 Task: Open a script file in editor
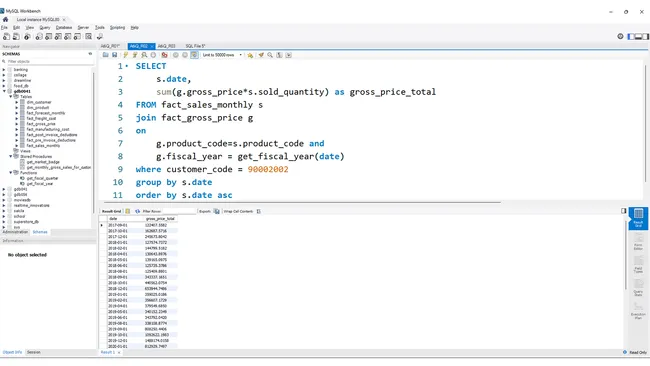tap(106, 55)
